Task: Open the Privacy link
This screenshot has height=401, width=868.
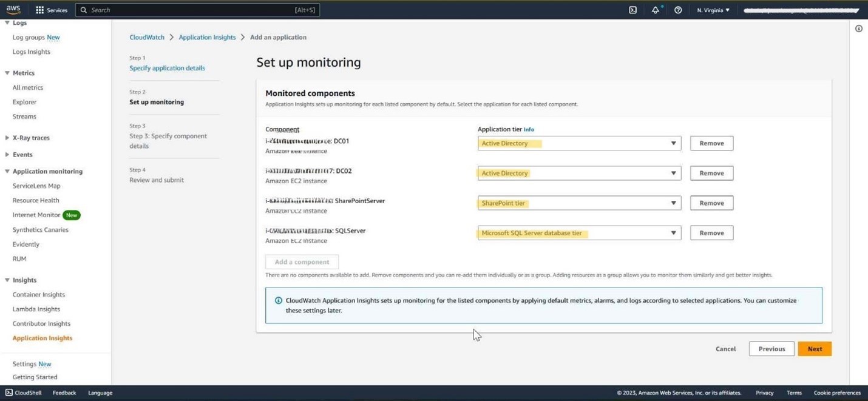Action: coord(764,393)
